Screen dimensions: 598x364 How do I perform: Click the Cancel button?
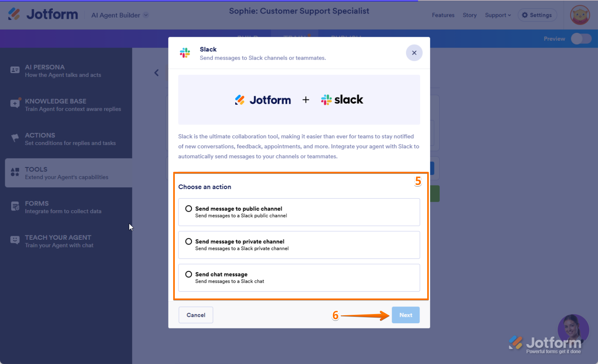click(196, 315)
